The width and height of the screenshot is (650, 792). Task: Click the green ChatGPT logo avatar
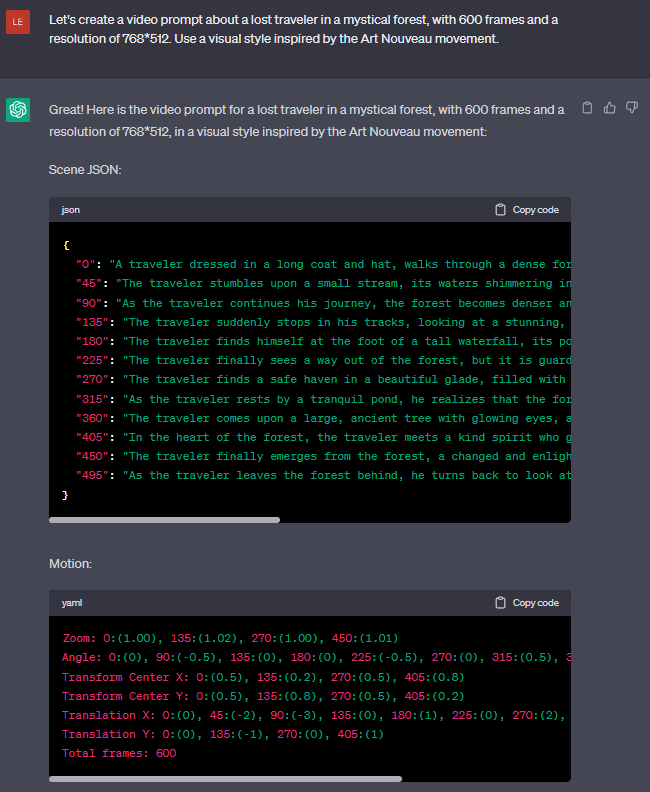click(18, 110)
